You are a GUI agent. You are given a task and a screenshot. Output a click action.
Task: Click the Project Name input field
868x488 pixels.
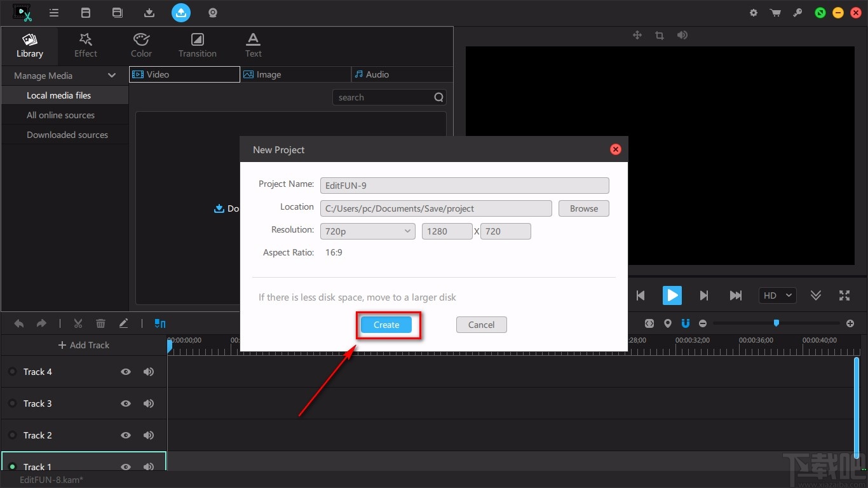[465, 186]
